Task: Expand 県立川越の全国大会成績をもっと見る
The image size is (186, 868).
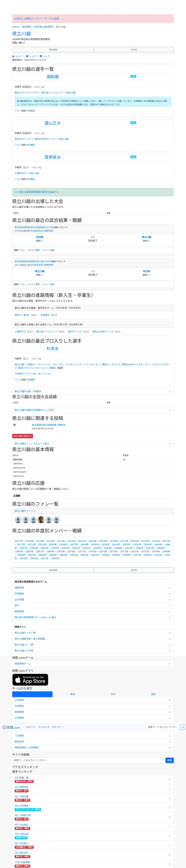Action: (93, 410)
